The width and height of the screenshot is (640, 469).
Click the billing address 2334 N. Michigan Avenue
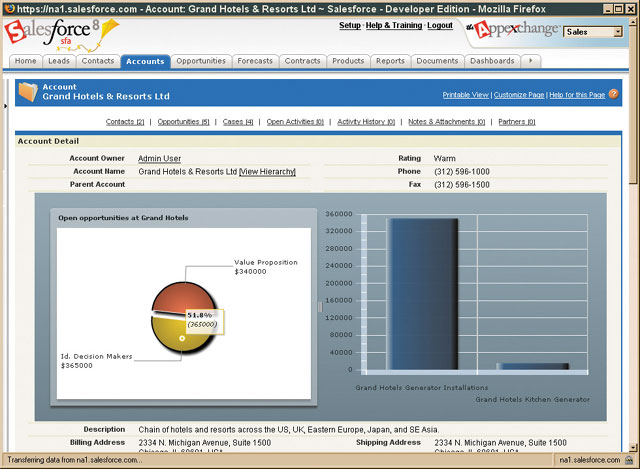pos(204,443)
